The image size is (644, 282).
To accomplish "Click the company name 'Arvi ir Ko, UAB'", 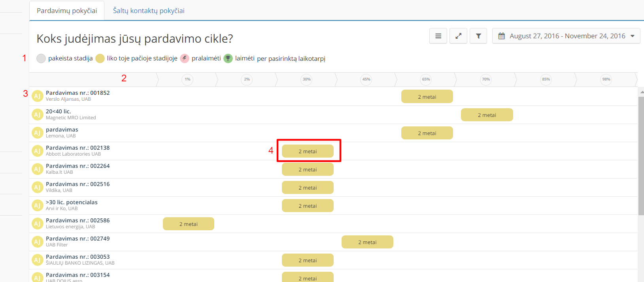I will pos(62,209).
